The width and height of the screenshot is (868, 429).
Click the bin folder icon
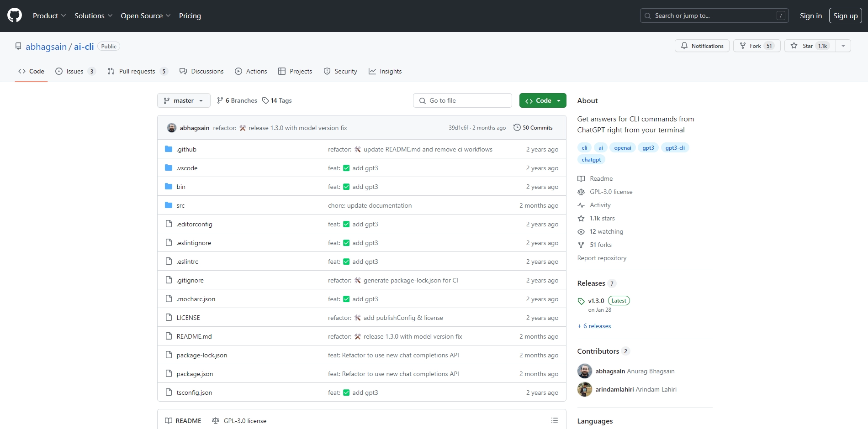[x=169, y=187]
